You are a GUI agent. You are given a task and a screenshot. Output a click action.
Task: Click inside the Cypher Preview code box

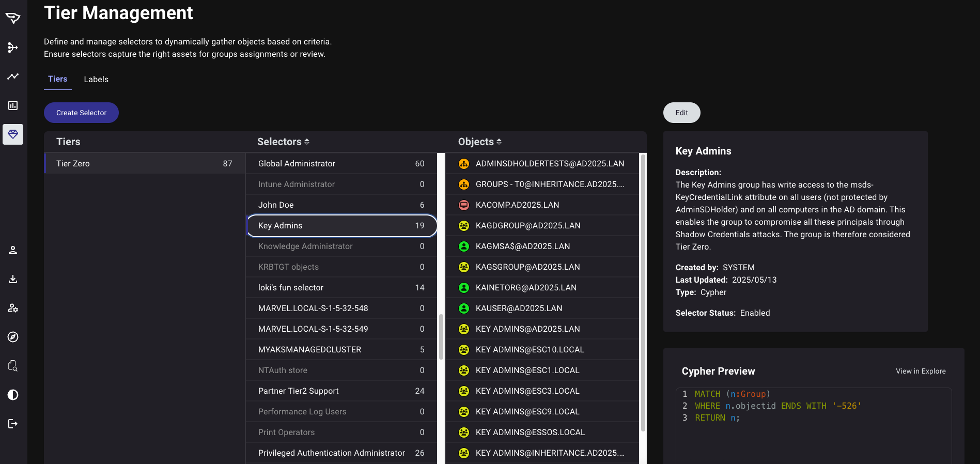click(x=814, y=426)
